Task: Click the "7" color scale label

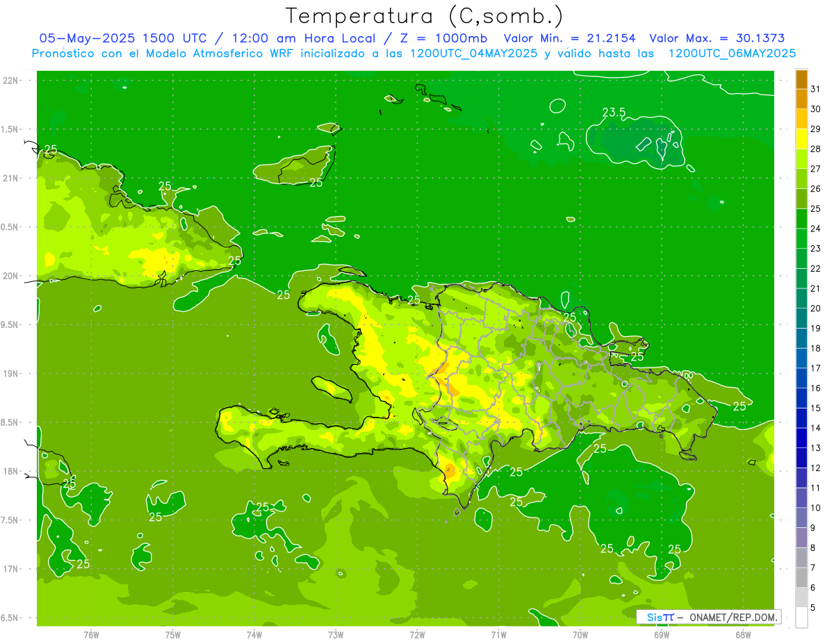Action: pyautogui.click(x=813, y=568)
